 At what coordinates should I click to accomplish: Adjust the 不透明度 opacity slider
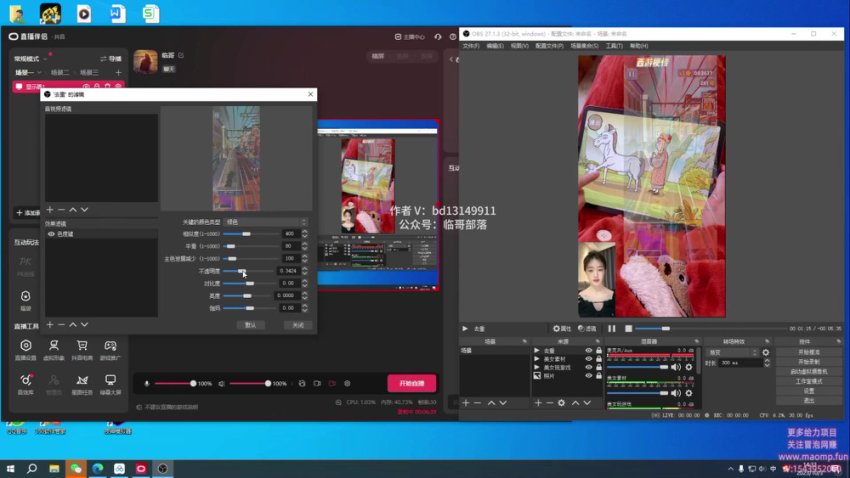240,270
